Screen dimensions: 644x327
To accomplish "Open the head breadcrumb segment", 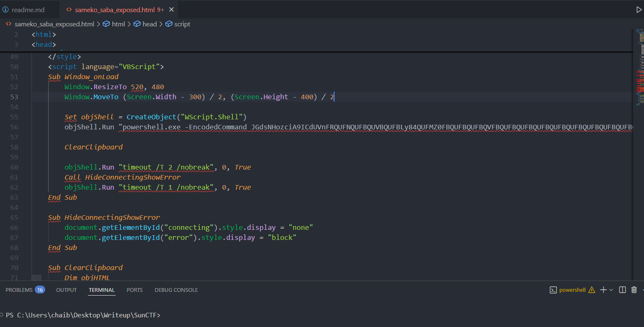I will [145, 24].
